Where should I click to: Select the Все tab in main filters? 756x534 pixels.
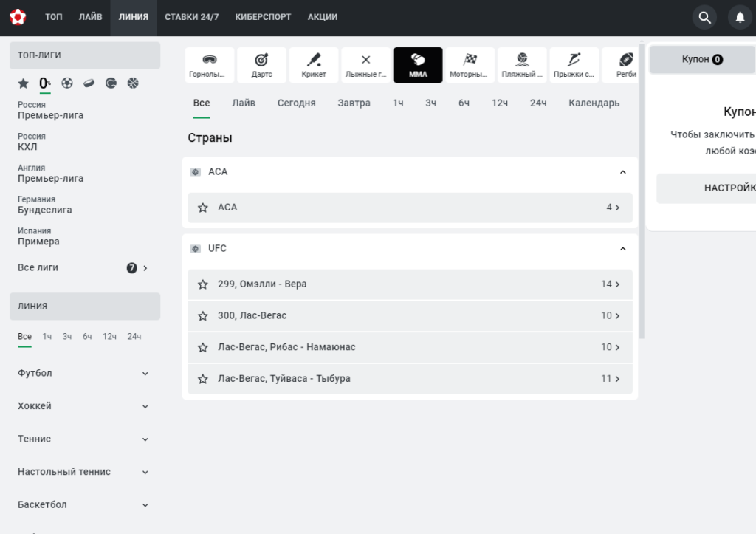pos(202,103)
